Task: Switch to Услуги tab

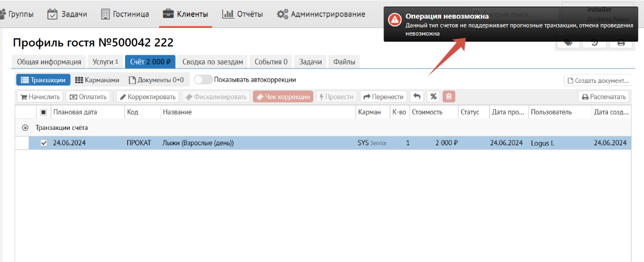Action: pyautogui.click(x=105, y=62)
